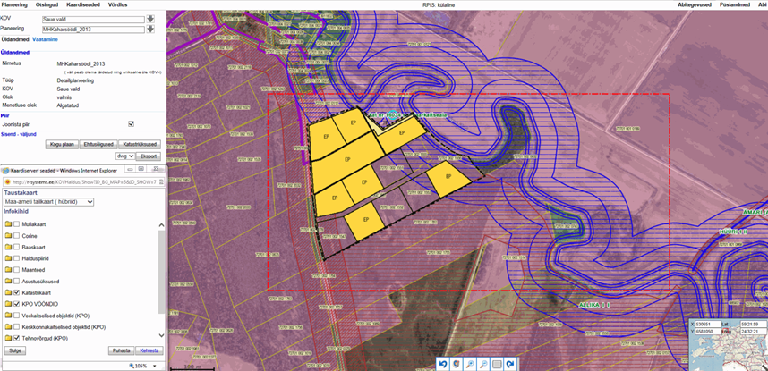Image resolution: width=768 pixels, height=371 pixels.
Task: Click the redo/next view map tool icon
Action: pyautogui.click(x=510, y=364)
